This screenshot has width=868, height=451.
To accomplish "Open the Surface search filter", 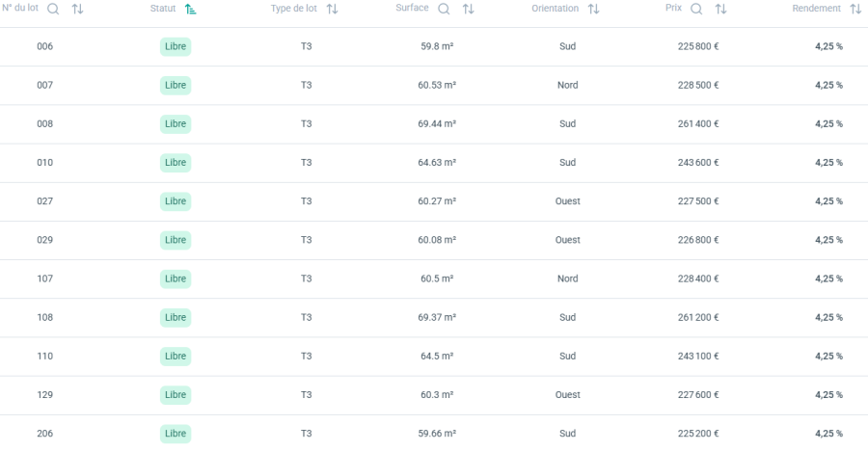I will pyautogui.click(x=444, y=9).
